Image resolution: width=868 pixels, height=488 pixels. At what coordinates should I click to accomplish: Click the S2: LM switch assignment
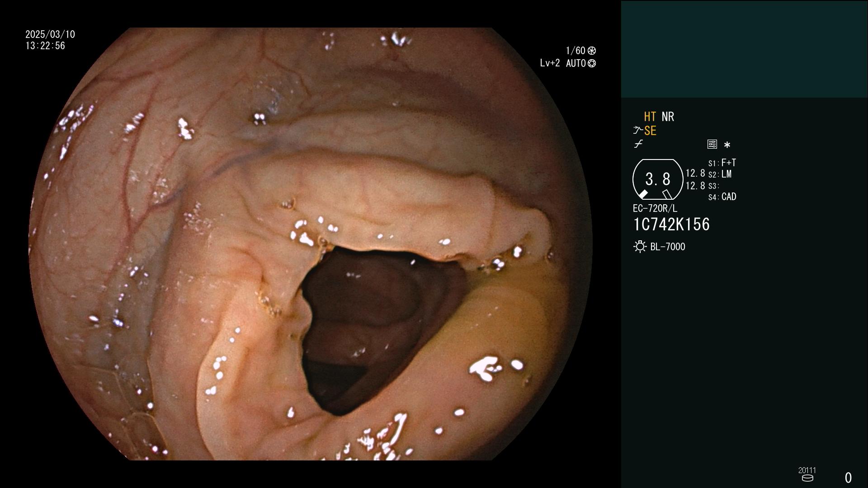coord(720,174)
